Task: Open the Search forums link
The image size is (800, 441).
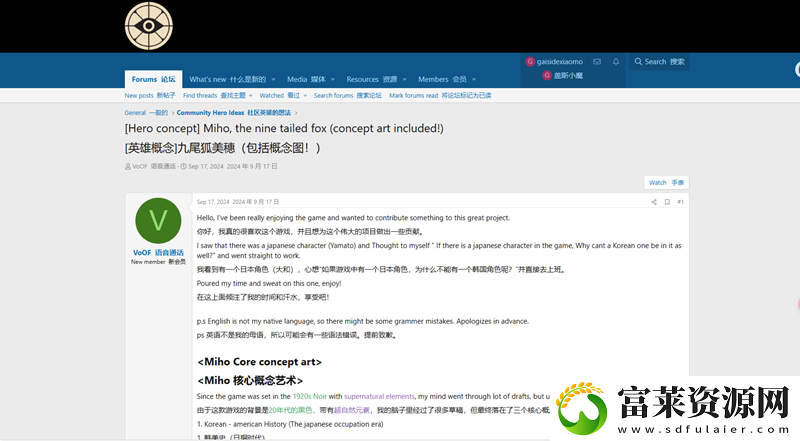Action: (347, 95)
